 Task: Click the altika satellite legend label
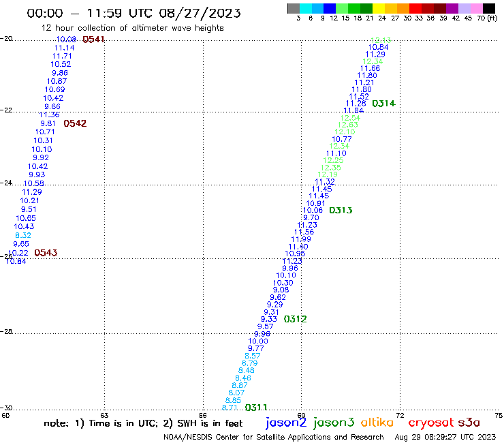tap(377, 422)
